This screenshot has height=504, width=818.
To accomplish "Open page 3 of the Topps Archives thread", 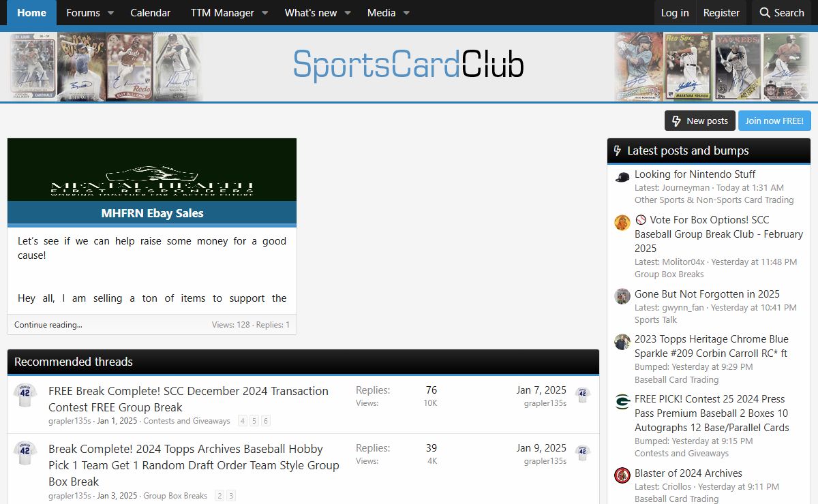I will point(231,496).
